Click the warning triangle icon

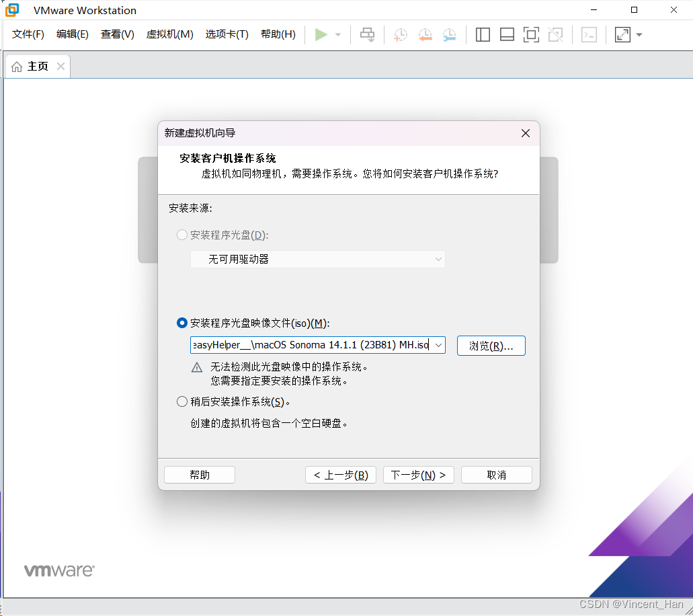[x=197, y=367]
